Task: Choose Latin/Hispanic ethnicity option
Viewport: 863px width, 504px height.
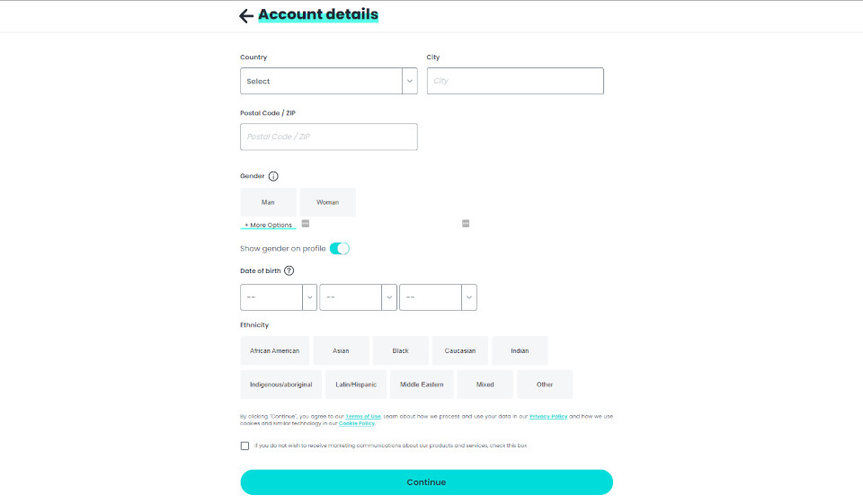Action: tap(355, 385)
